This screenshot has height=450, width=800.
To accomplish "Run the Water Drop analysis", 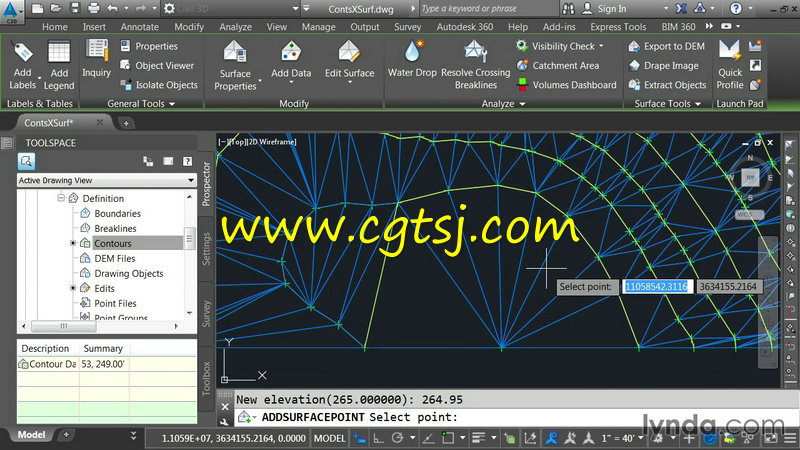I will (x=412, y=59).
